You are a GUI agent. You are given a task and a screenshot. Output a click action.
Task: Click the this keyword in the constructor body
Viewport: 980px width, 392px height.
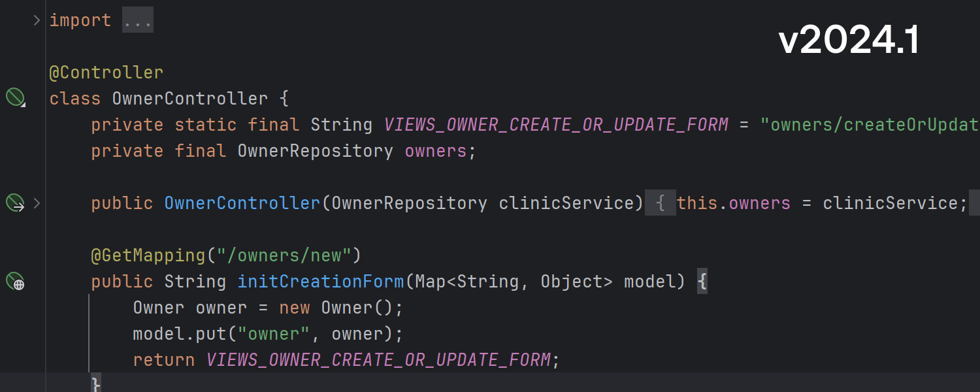tap(697, 203)
